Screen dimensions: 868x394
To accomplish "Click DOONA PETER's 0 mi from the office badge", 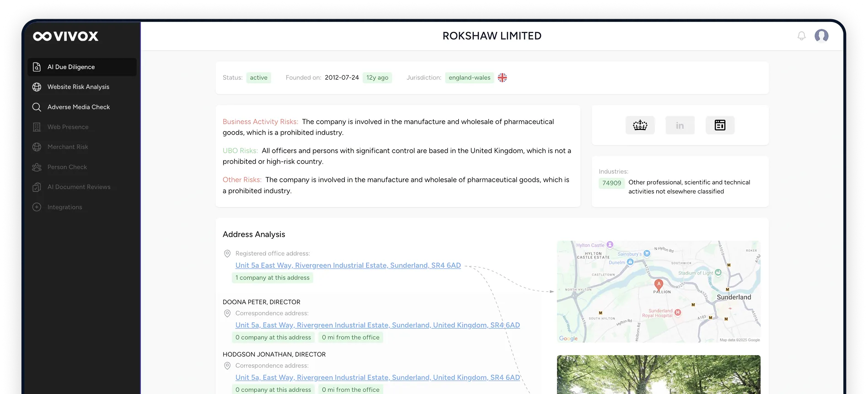I will click(x=351, y=338).
